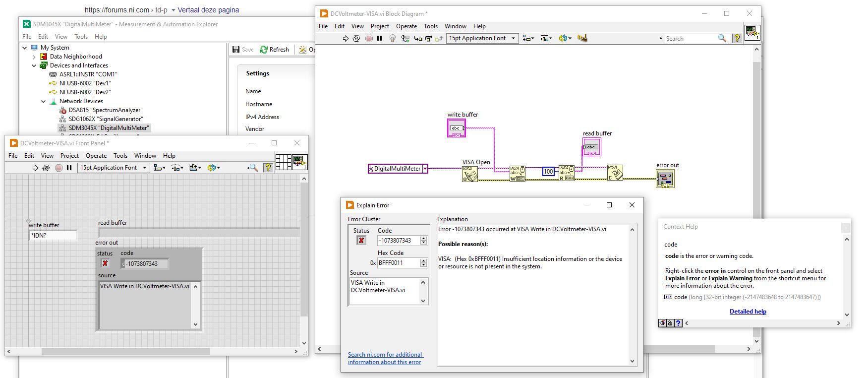The width and height of the screenshot is (868, 378).
Task: Click Clean Up Diagram icon
Action: pos(582,38)
